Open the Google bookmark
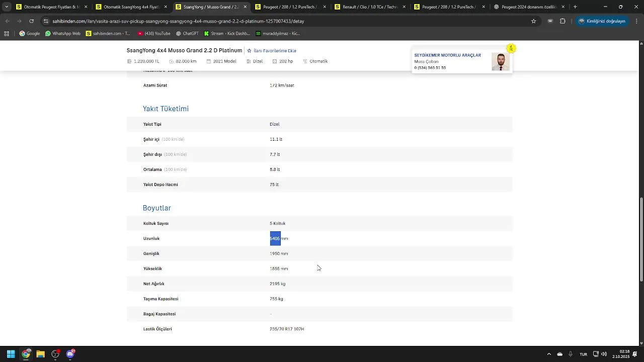644x362 pixels. click(x=30, y=34)
